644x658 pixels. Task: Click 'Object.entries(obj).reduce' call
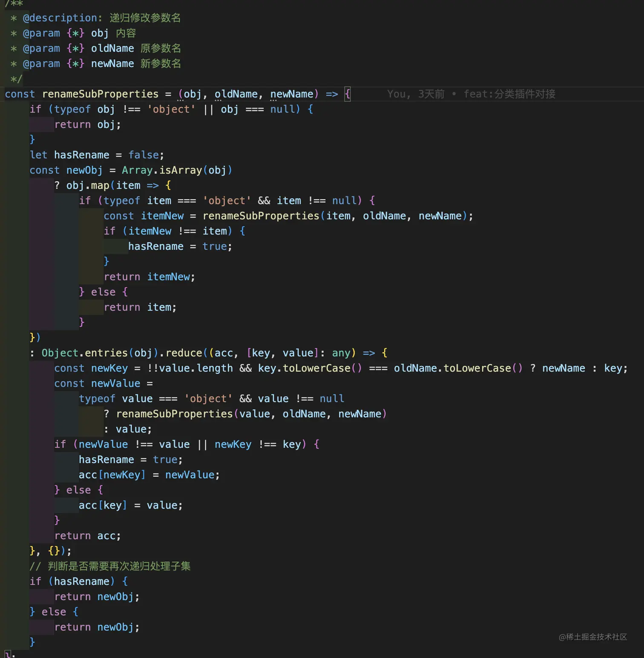coord(122,353)
